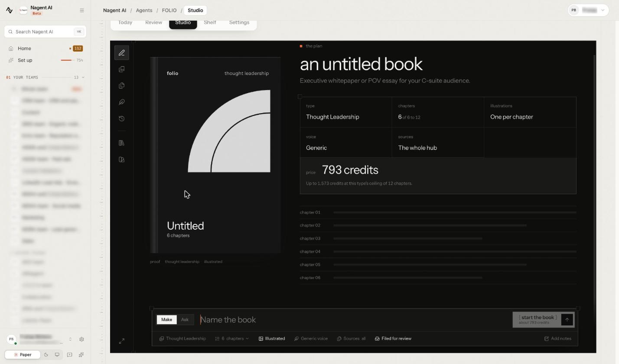
Task: Open Set up in sidebar
Action: tap(45, 60)
